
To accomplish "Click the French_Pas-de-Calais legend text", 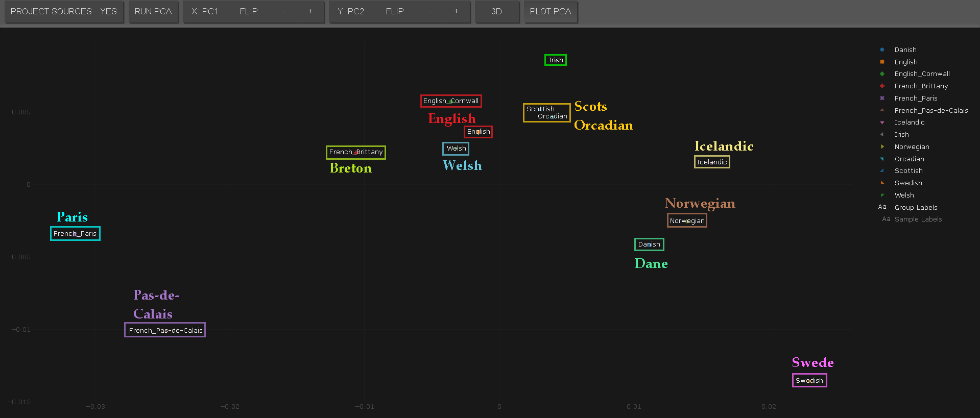I will [931, 111].
